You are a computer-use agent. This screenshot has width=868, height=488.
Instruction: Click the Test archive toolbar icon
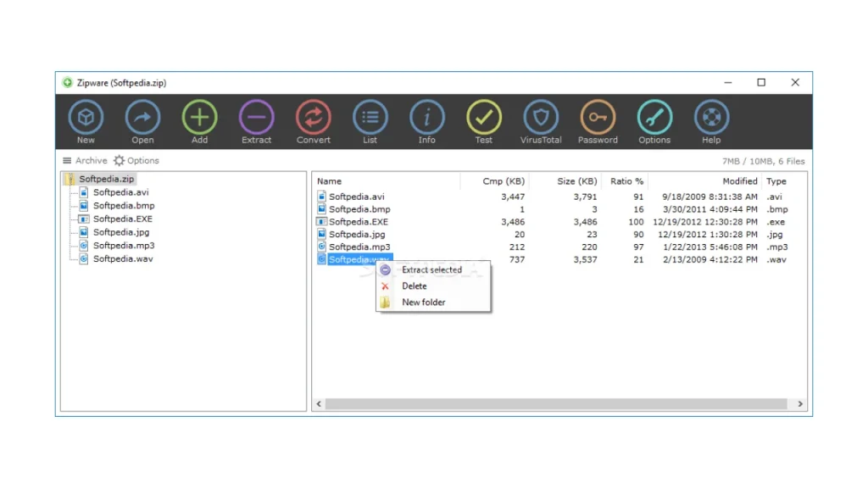point(484,117)
